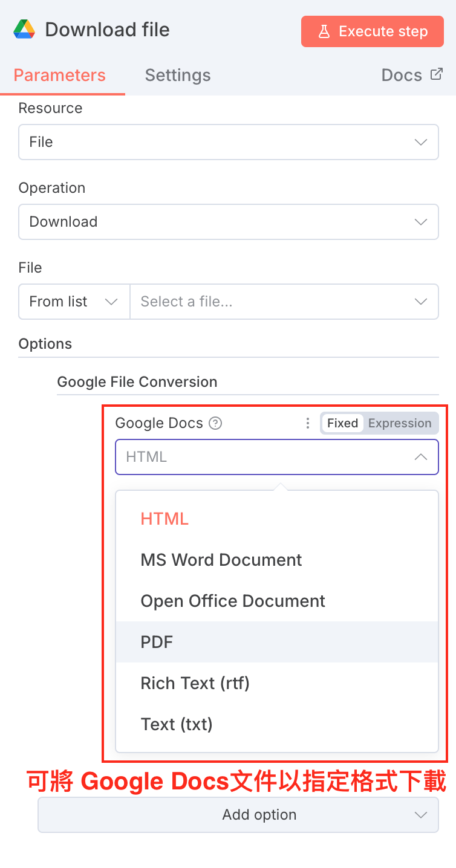Choose MS Word Document format

(x=277, y=560)
